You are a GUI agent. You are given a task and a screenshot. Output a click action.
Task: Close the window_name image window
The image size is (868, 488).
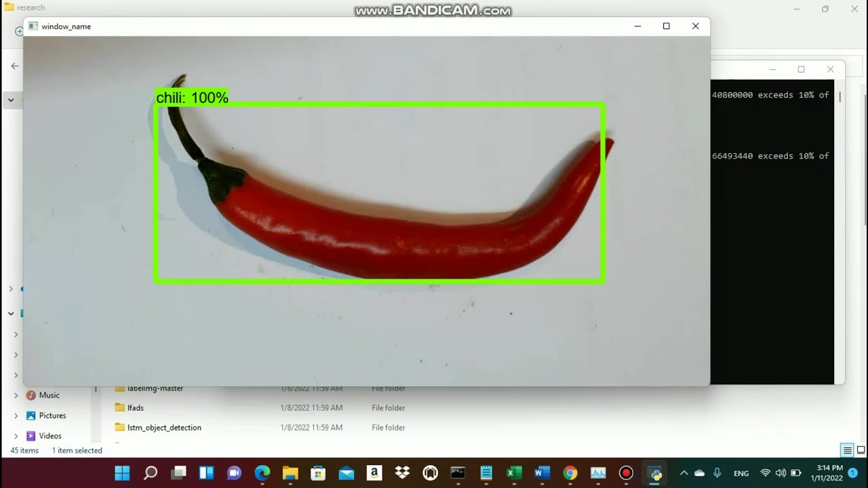[695, 26]
